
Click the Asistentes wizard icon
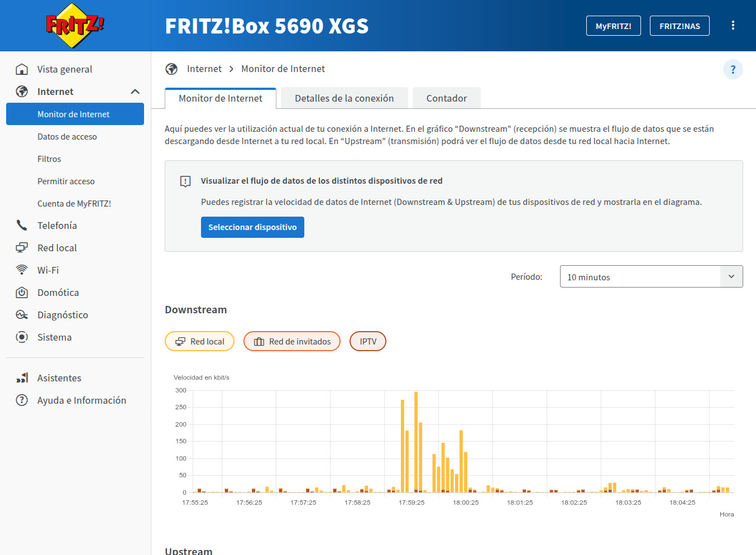point(22,378)
